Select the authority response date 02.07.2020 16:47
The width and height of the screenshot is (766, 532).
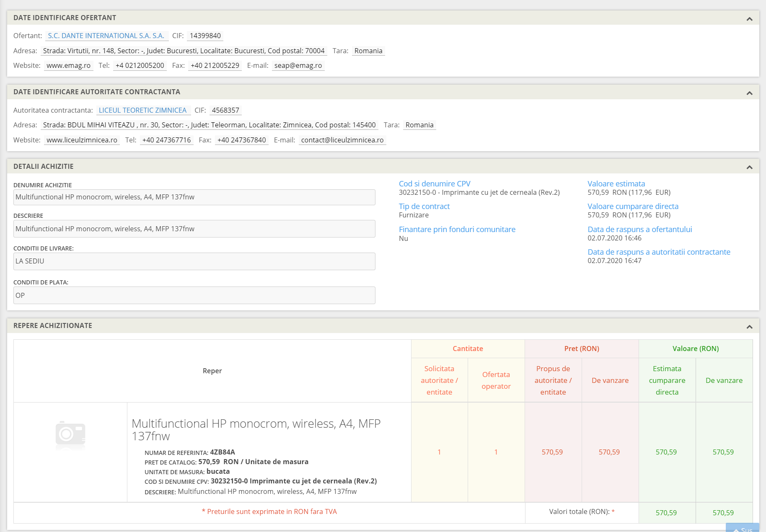615,261
